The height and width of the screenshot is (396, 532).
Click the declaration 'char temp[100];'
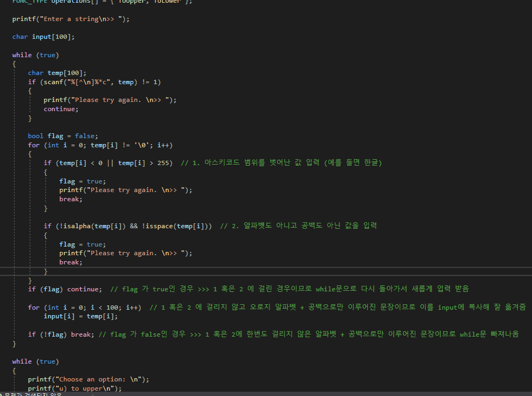[x=57, y=73]
